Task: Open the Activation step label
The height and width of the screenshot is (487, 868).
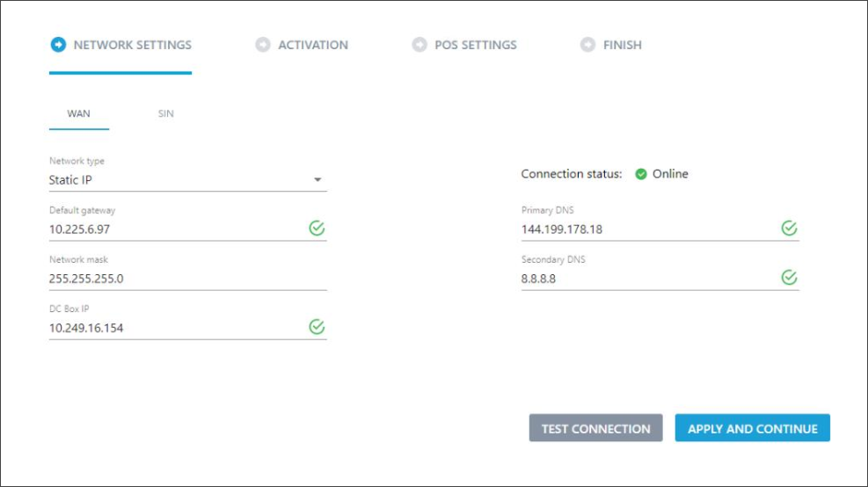Action: (313, 45)
